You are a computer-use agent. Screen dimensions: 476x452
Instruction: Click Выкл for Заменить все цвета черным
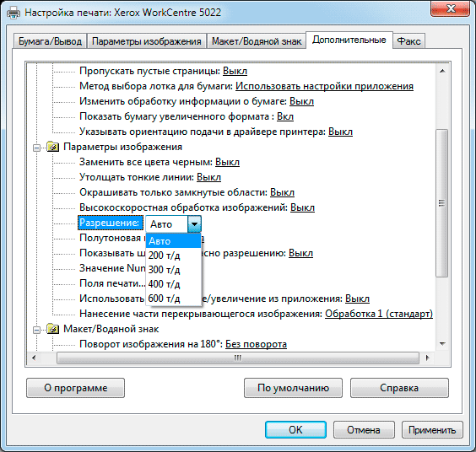click(x=227, y=162)
